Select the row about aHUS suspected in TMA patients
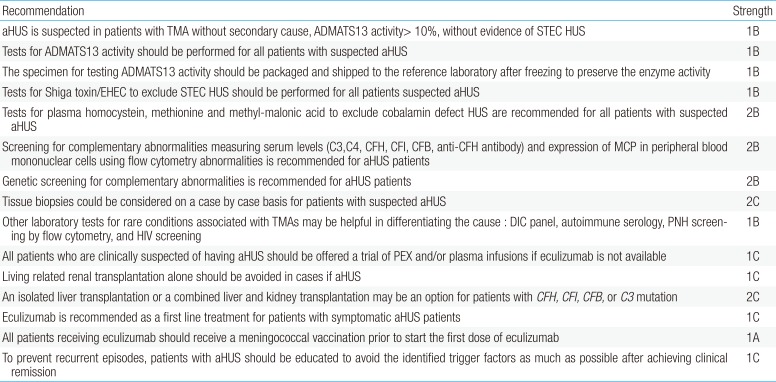The width and height of the screenshot is (776, 382). pyautogui.click(x=388, y=31)
